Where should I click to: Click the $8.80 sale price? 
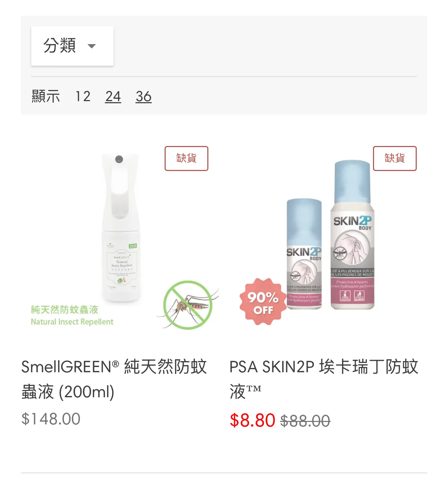coord(252,420)
